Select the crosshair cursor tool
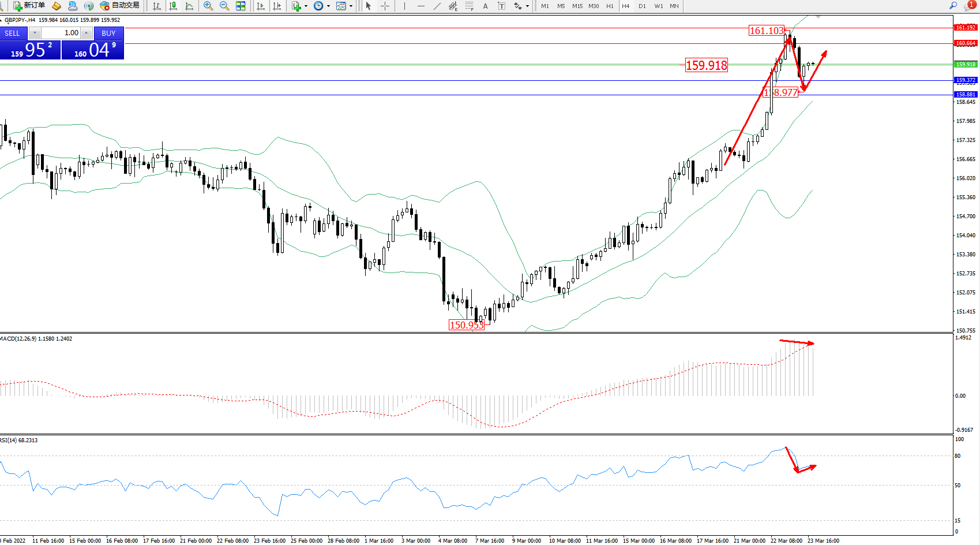 click(x=385, y=6)
